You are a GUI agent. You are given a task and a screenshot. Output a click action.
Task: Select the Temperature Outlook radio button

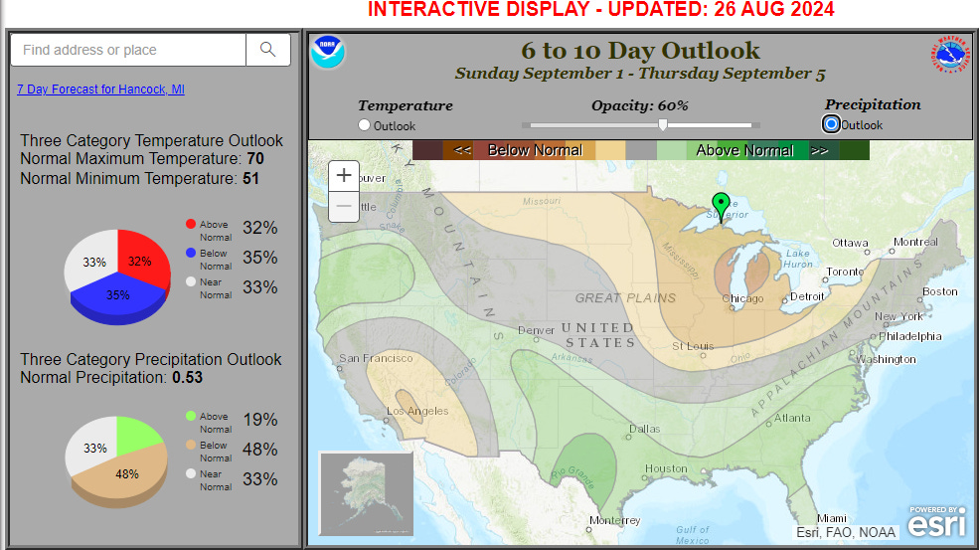365,125
